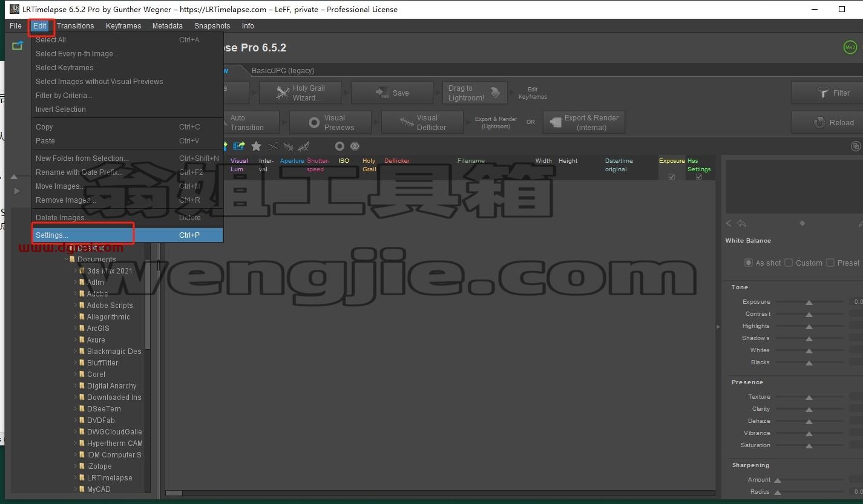Screen dimensions: 863x504
Task: Choose Invert Selection from the menu
Action: [128, 110]
